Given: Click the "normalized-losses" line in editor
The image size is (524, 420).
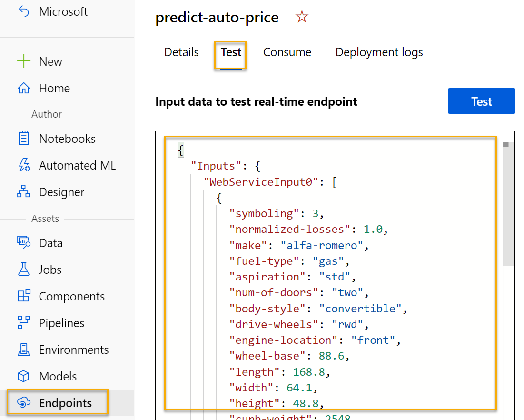Looking at the screenshot, I should [308, 230].
